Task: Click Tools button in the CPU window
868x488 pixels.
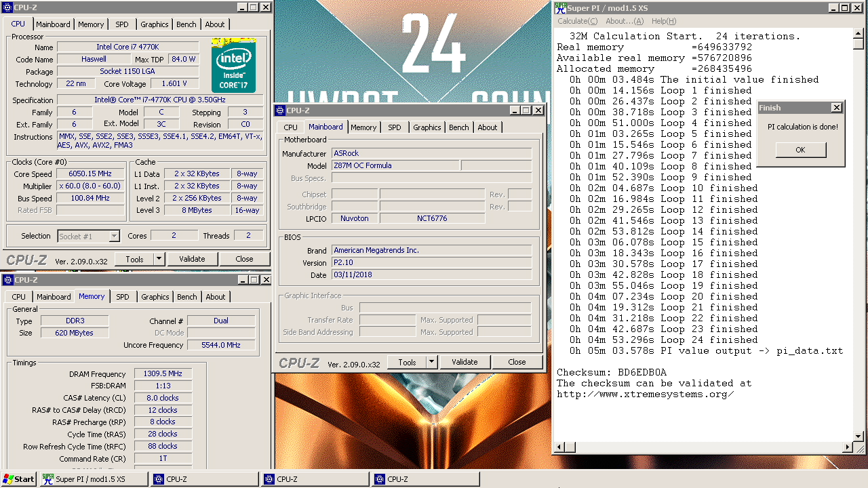Action: (134, 259)
